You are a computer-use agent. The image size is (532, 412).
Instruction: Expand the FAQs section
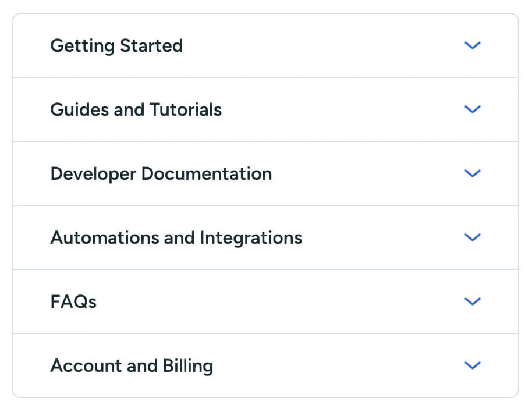[265, 301]
